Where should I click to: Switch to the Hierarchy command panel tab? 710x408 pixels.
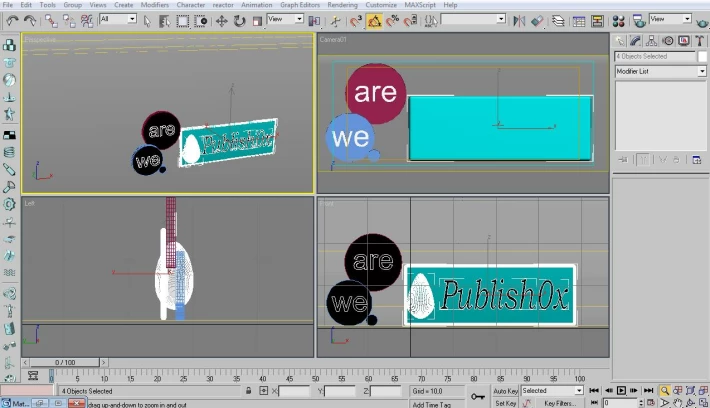[652, 41]
